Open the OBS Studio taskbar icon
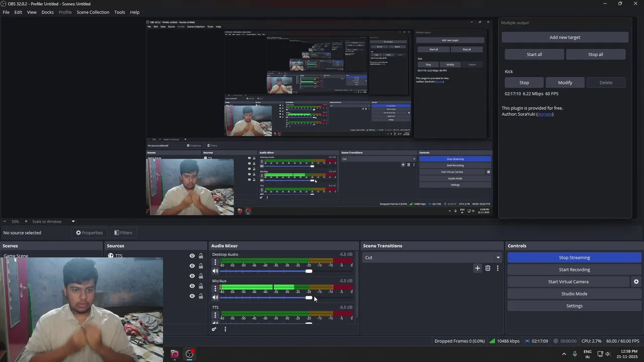Viewport: 644px width, 362px height. pyautogui.click(x=190, y=354)
